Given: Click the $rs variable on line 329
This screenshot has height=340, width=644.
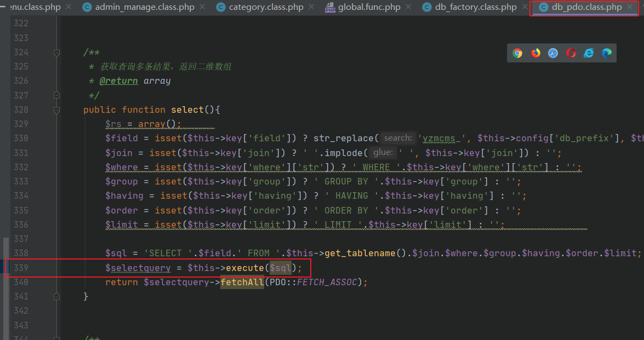Looking at the screenshot, I should pos(113,124).
